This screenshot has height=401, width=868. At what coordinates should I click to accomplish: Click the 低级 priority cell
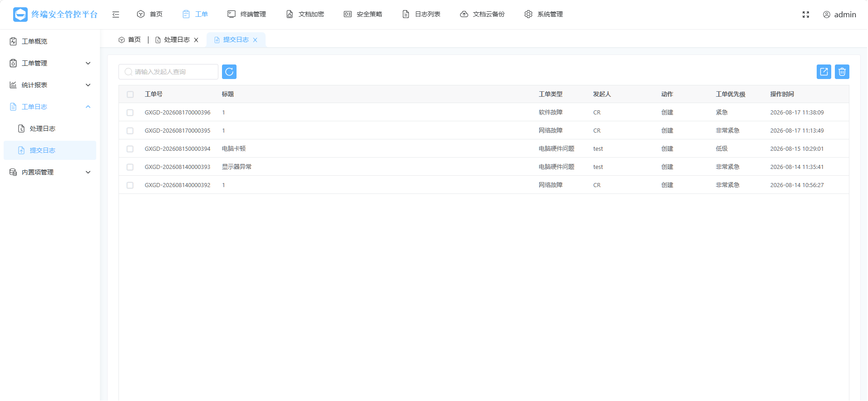click(722, 149)
